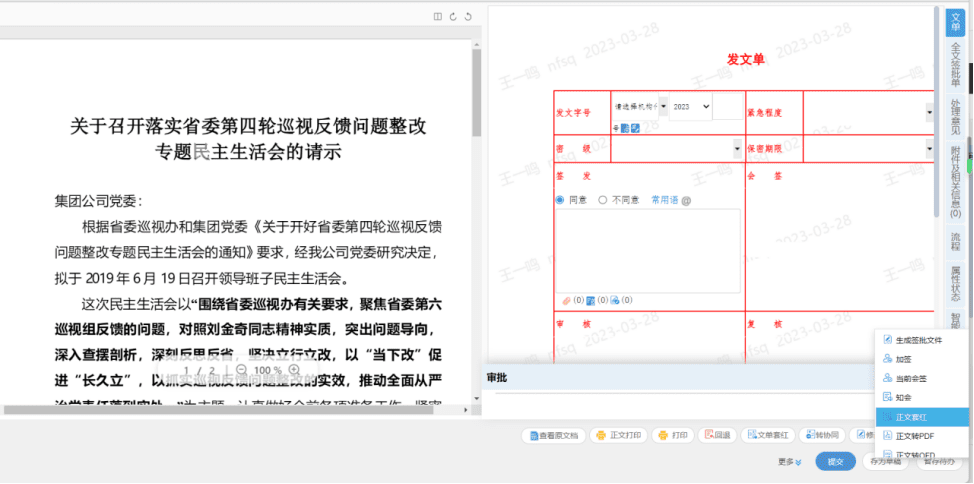Click the document number input box after 2023
This screenshot has width=974, height=484.
coord(727,106)
